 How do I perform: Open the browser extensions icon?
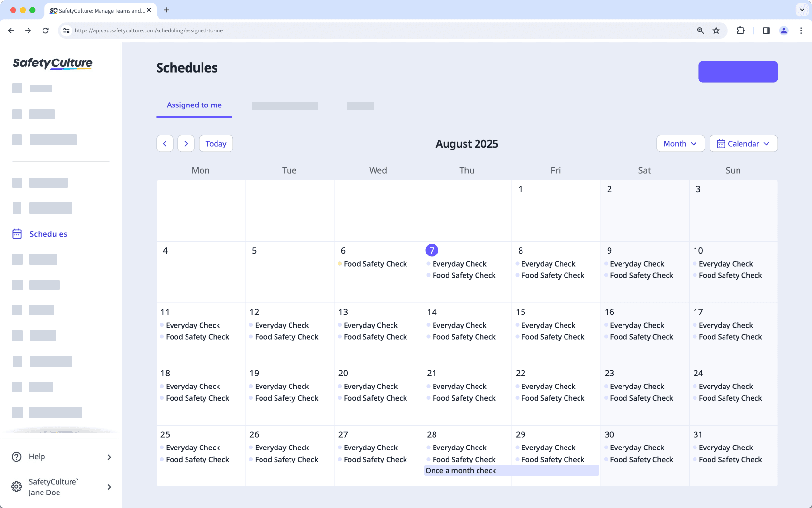coord(740,30)
